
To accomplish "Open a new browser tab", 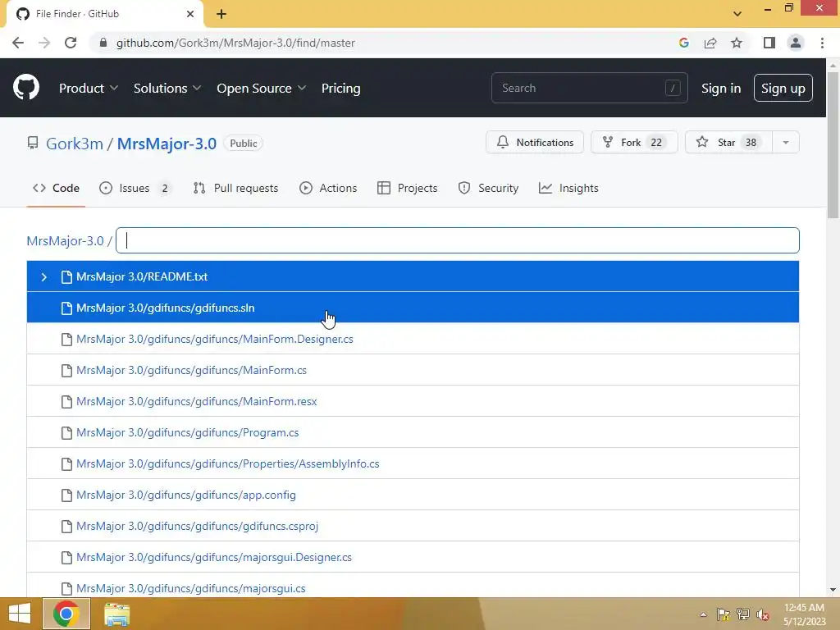I will 221,14.
